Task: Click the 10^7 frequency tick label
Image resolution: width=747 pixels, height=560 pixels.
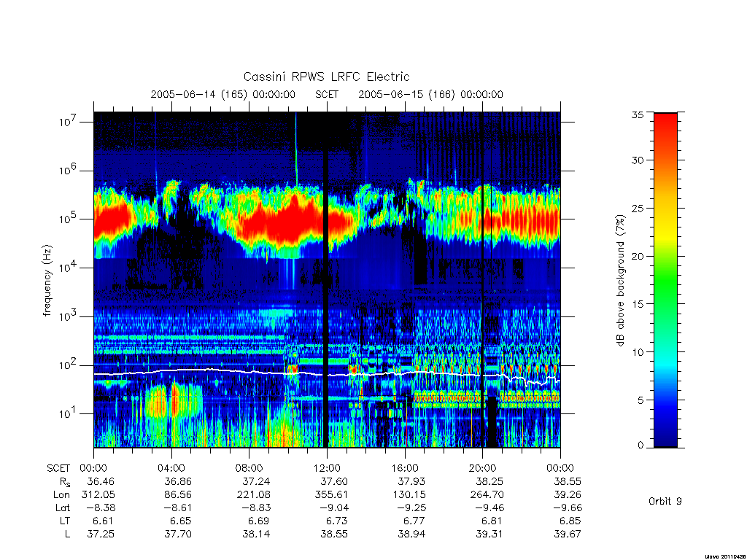Action: [69, 121]
